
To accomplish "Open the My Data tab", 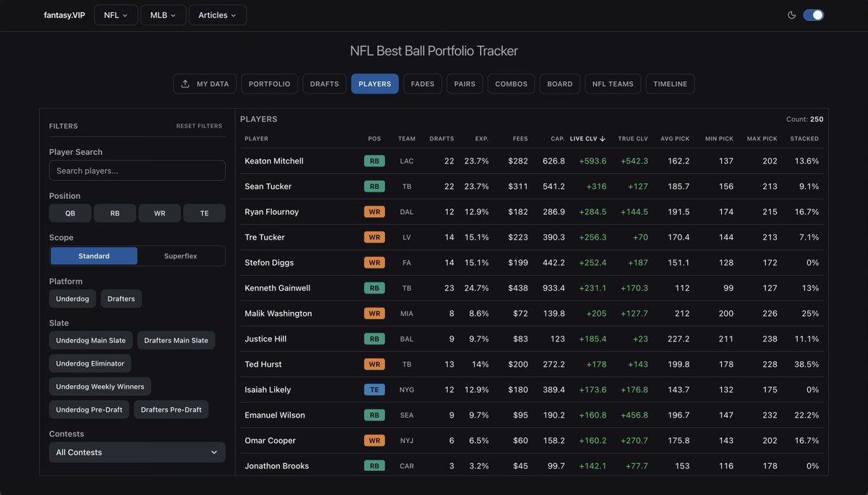I will click(x=205, y=84).
